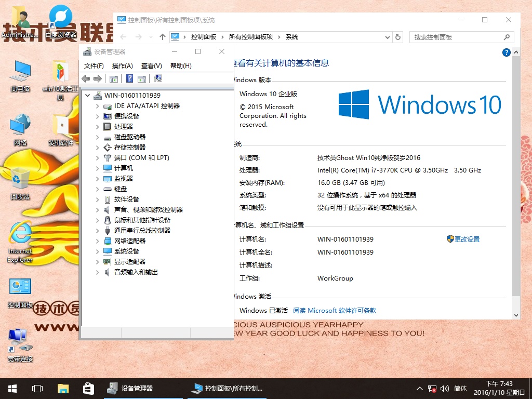Select 此电脑 desktop icon
Image resolution: width=532 pixels, height=399 pixels.
pyautogui.click(x=20, y=77)
